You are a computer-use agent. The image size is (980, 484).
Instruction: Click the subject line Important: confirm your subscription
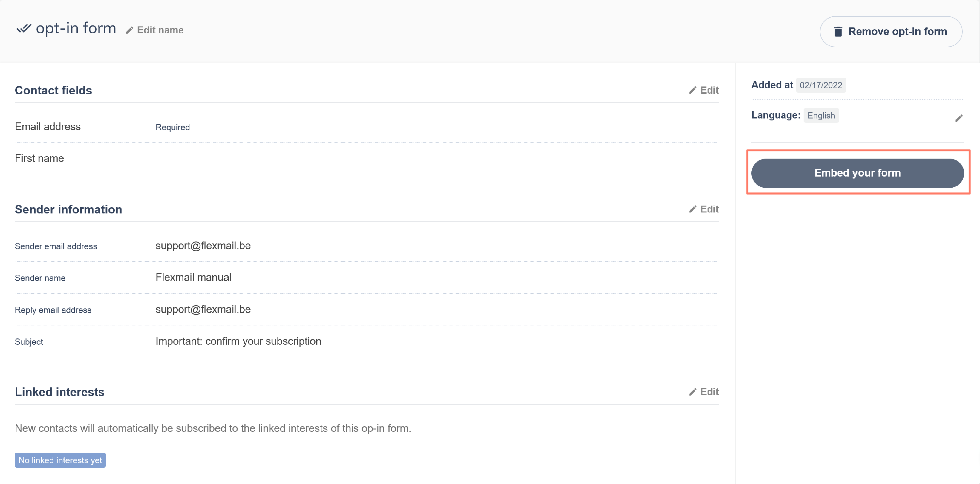tap(238, 341)
